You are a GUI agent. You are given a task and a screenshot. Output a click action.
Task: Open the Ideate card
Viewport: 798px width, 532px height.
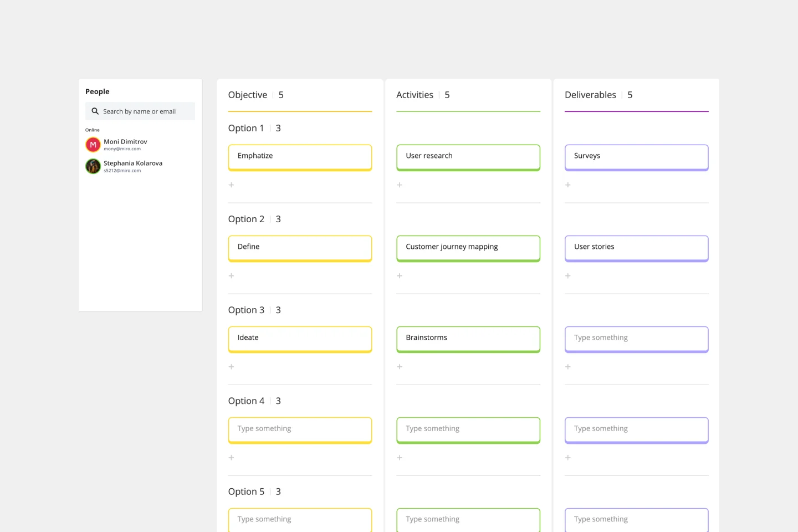pos(300,340)
